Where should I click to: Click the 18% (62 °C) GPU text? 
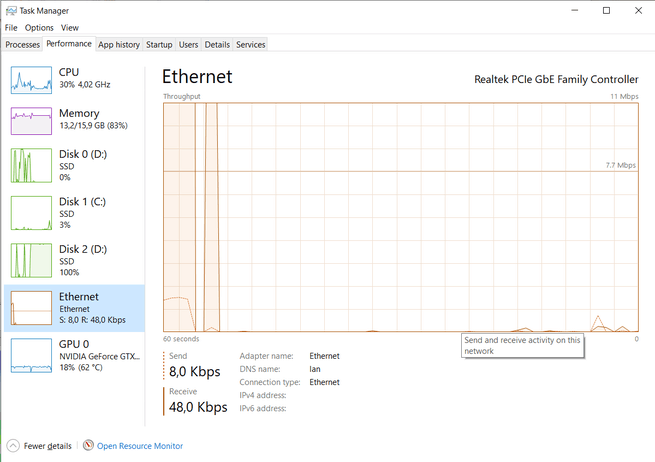tap(81, 368)
